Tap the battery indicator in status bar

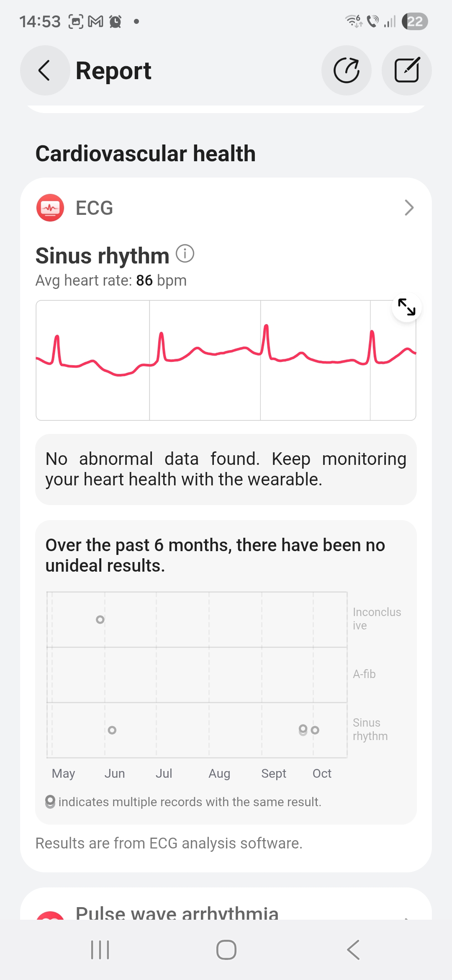tap(414, 21)
